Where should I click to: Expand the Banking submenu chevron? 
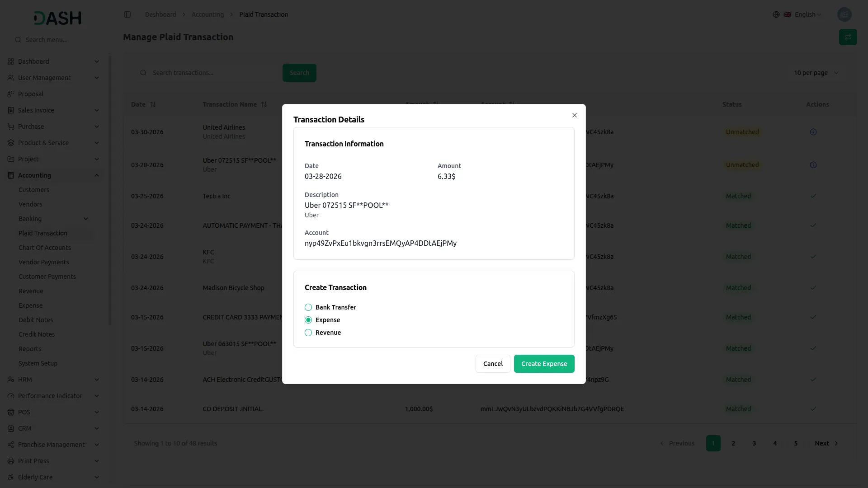click(86, 219)
